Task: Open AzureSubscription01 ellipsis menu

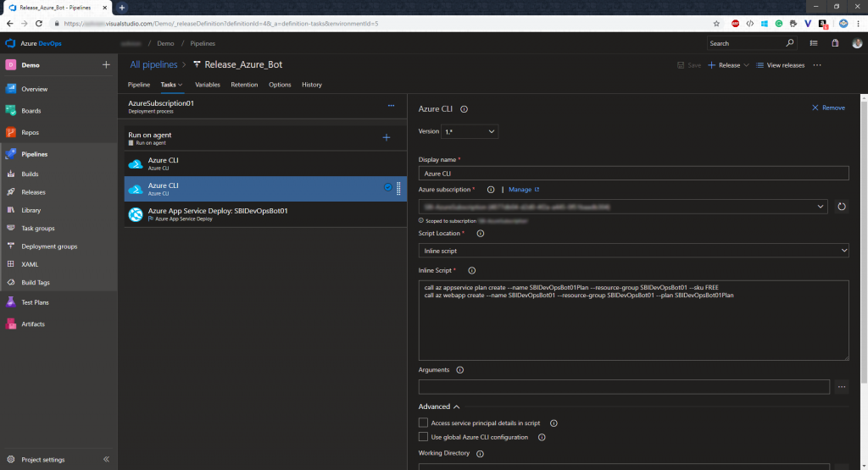Action: point(391,105)
